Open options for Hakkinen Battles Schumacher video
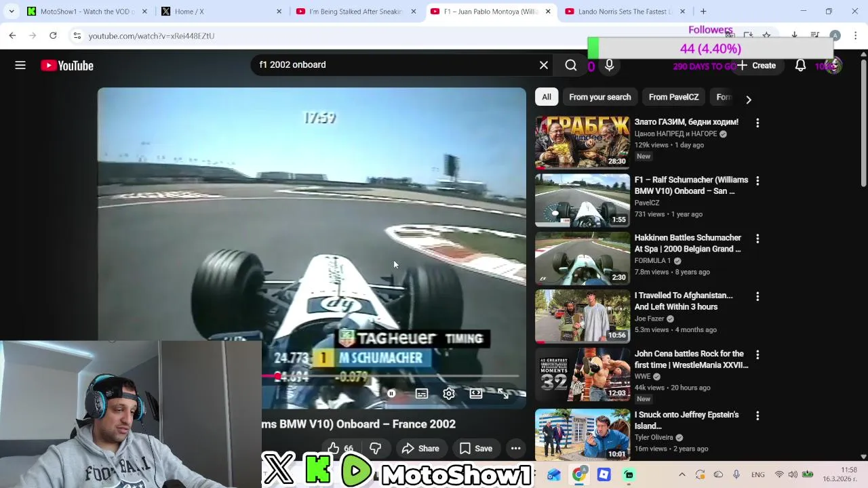This screenshot has height=488, width=868. (x=757, y=239)
